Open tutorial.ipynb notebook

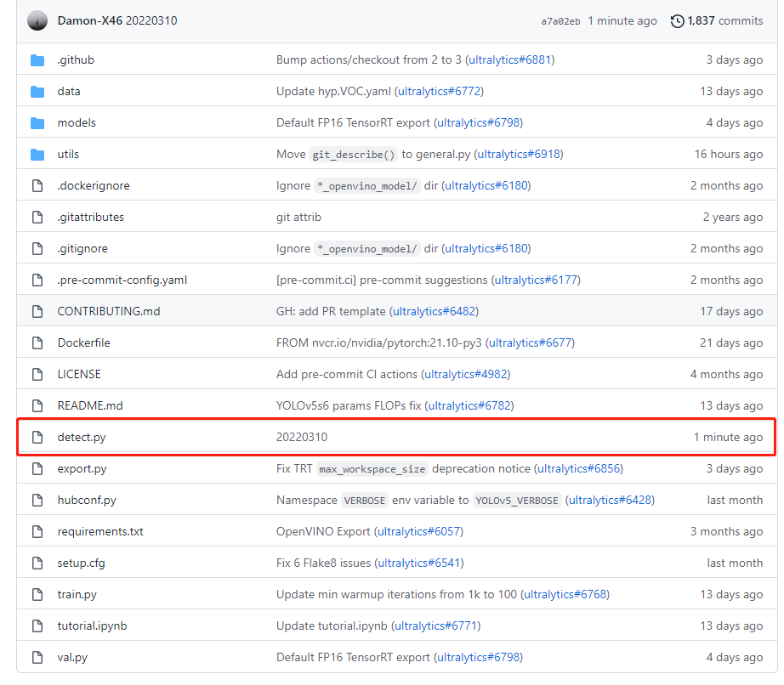93,626
